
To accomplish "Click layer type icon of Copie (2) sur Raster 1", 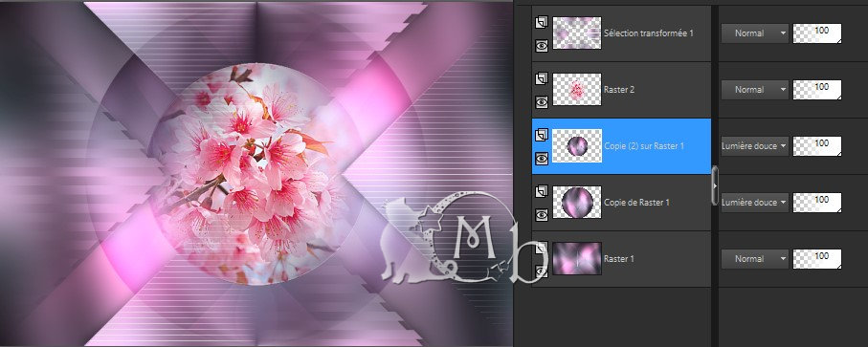I will click(x=542, y=136).
